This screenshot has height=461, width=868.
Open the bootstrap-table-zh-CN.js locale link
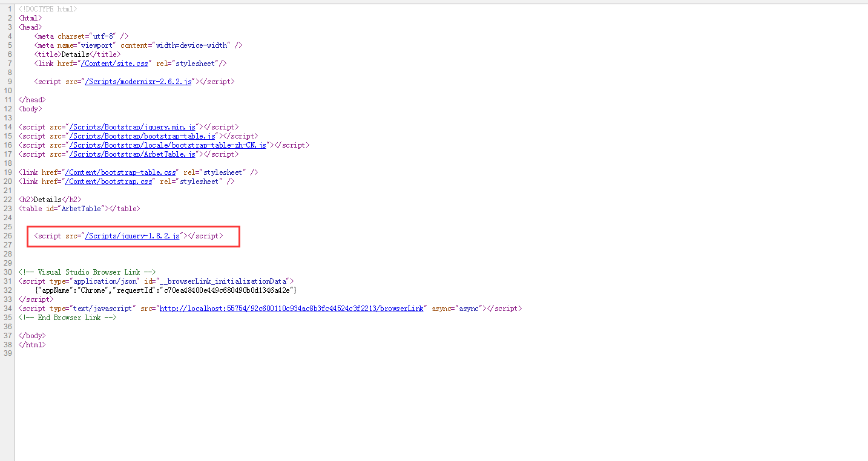tap(168, 145)
